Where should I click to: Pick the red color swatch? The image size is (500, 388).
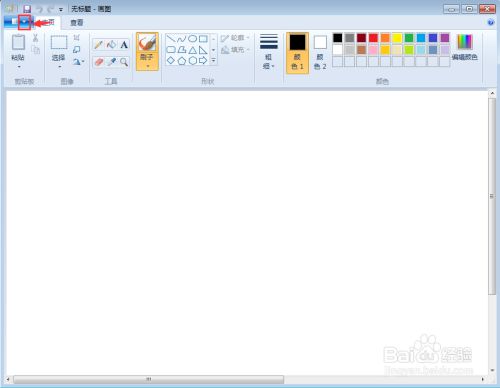pyautogui.click(x=373, y=38)
